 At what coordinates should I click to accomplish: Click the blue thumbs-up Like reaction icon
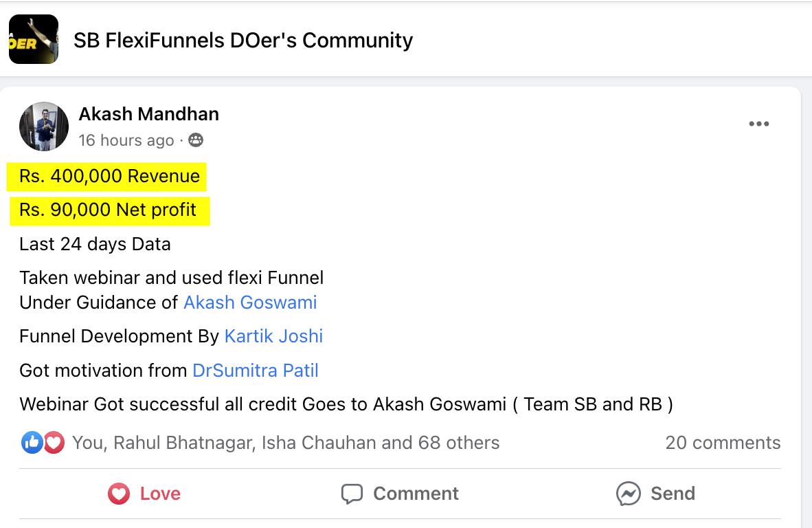(x=32, y=442)
